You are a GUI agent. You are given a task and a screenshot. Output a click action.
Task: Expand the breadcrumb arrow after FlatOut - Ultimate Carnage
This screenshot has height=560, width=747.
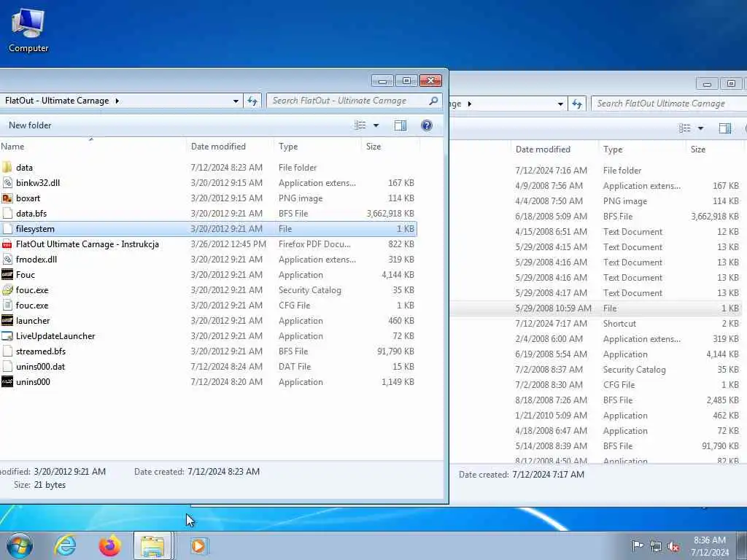117,101
